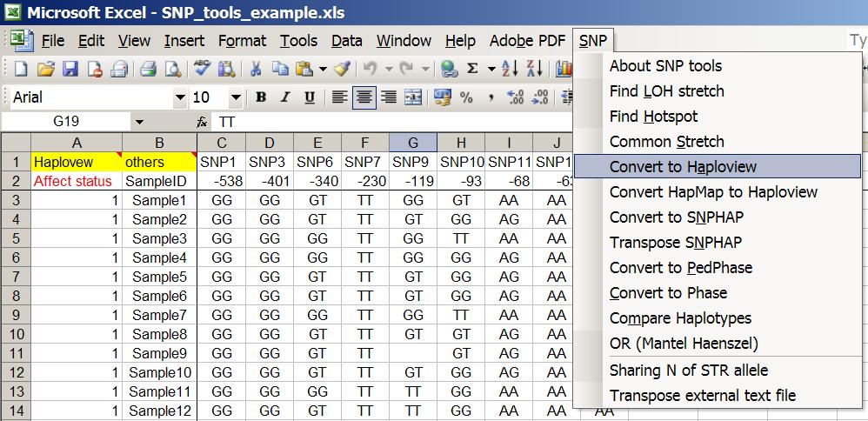868x421 pixels.
Task: Click the Sample7 cell
Action: coord(159,315)
